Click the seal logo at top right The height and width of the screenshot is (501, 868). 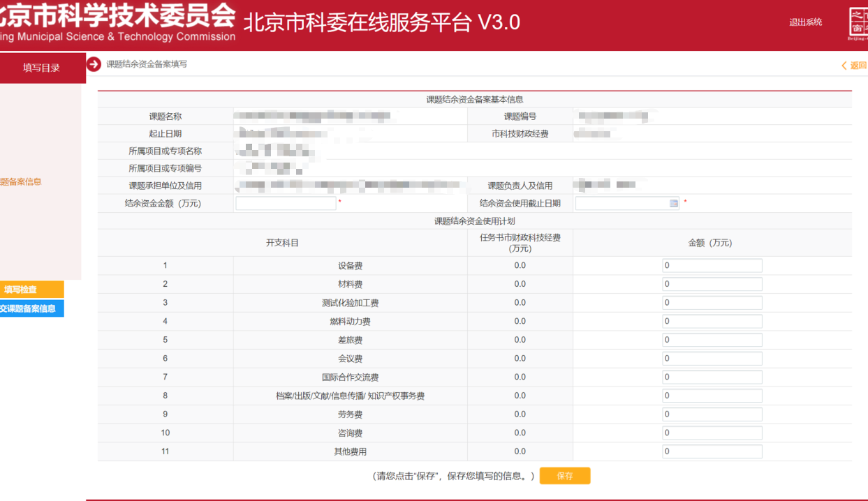point(858,23)
